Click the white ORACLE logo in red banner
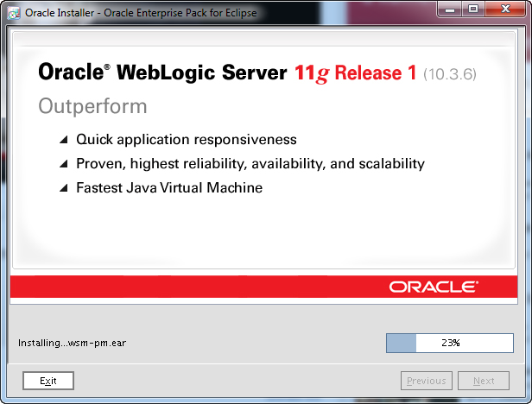 point(434,287)
